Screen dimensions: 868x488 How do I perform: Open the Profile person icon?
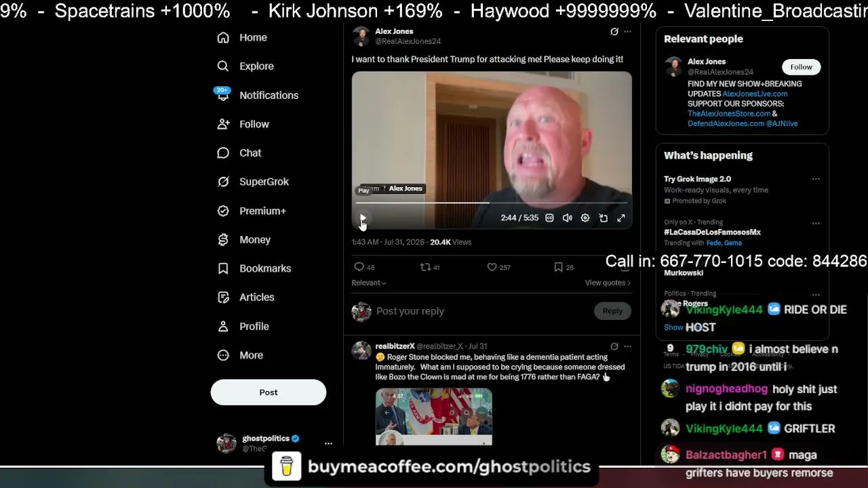[x=223, y=326]
